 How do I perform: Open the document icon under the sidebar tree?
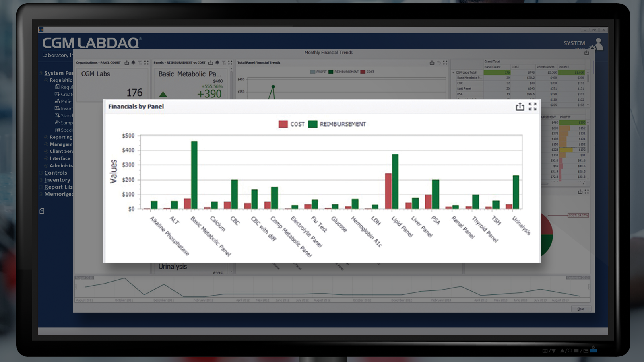tap(42, 211)
